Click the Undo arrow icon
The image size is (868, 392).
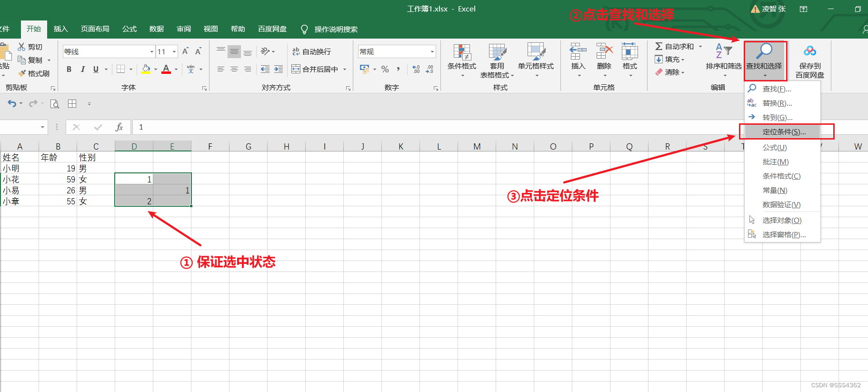coord(12,103)
